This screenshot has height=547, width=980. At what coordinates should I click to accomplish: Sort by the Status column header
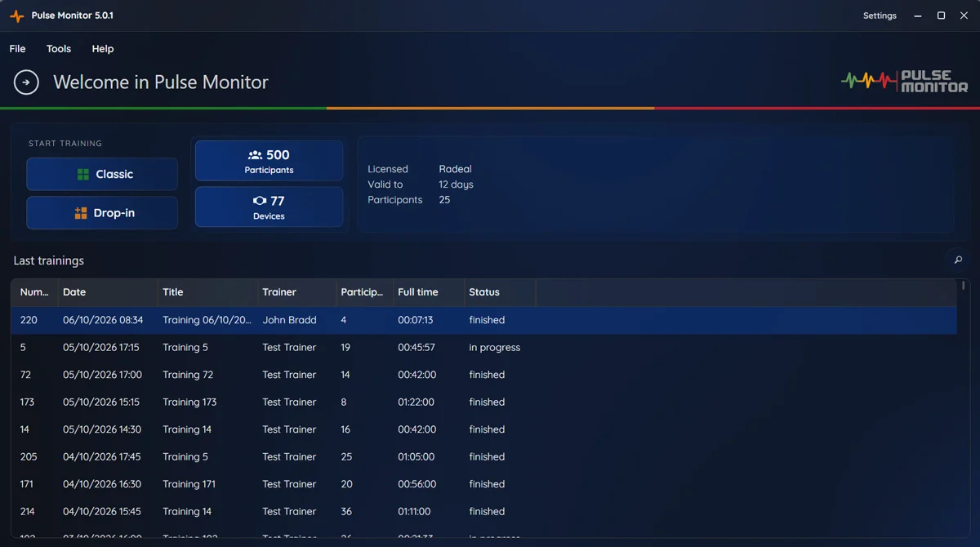pos(500,292)
